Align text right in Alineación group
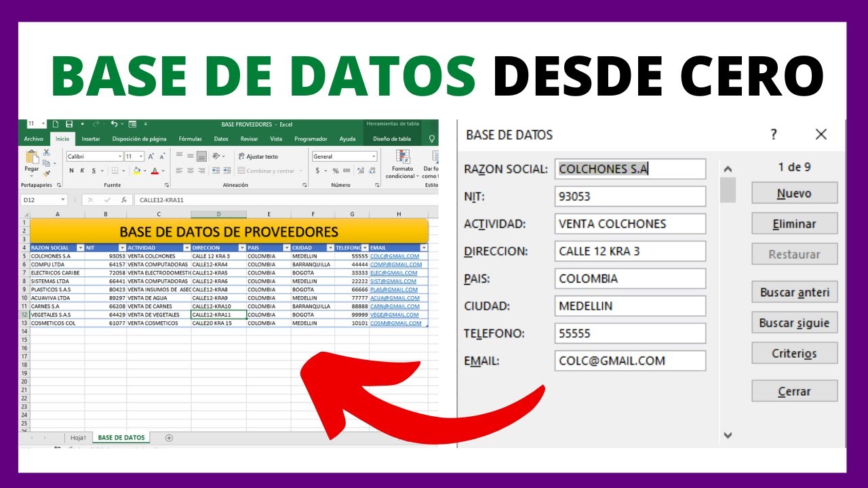This screenshot has width=868, height=488. point(201,171)
